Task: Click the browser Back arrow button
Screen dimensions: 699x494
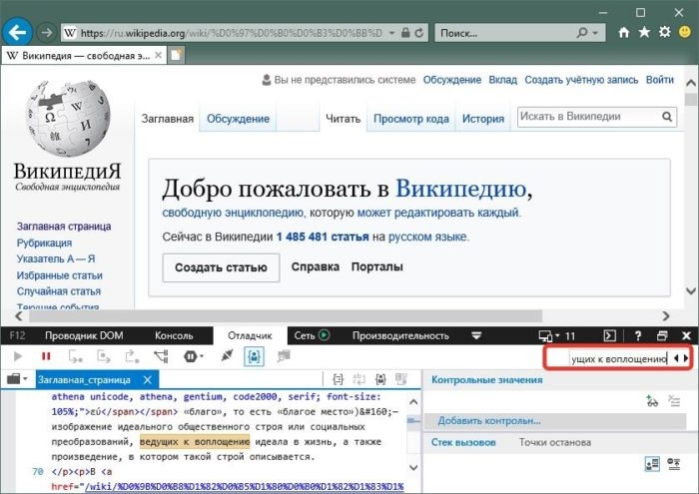Action: click(17, 32)
